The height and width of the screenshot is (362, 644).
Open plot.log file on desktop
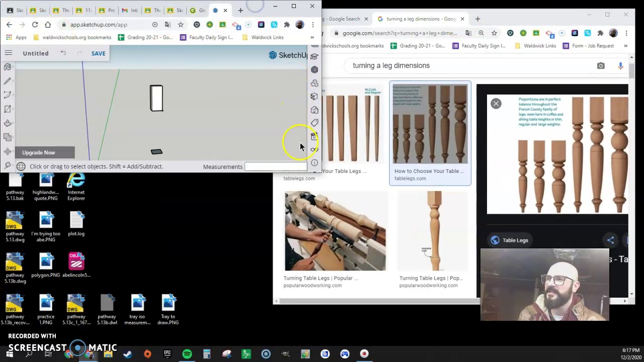[x=76, y=224]
